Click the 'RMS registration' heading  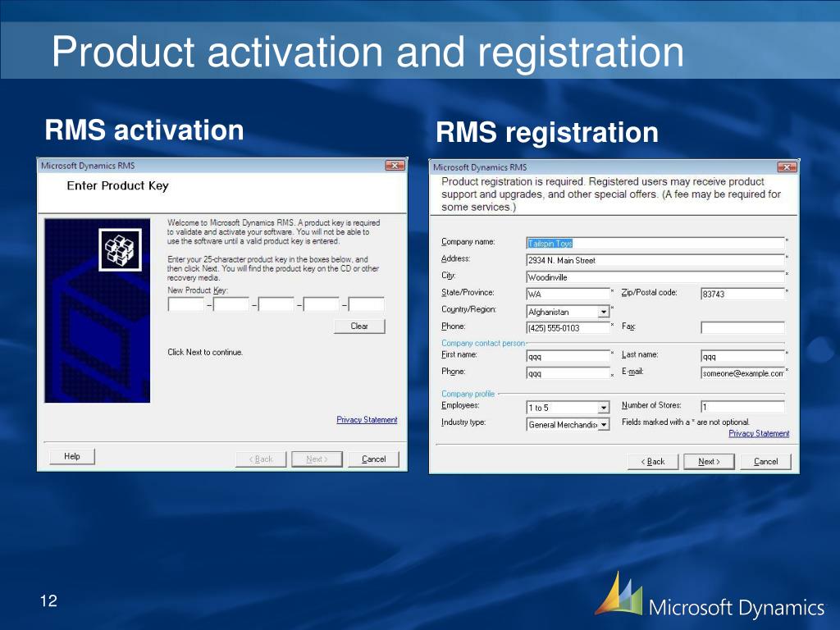pyautogui.click(x=547, y=132)
